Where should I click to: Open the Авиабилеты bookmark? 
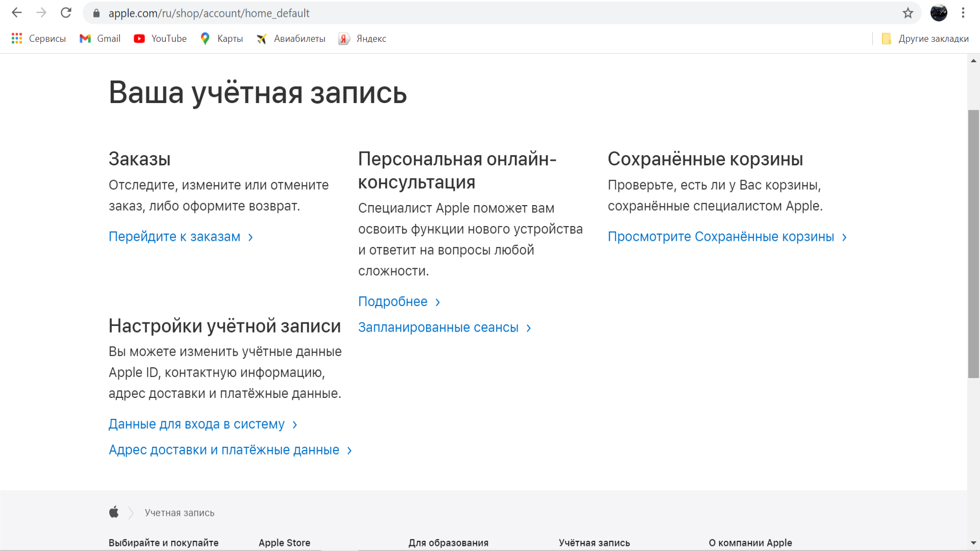291,39
